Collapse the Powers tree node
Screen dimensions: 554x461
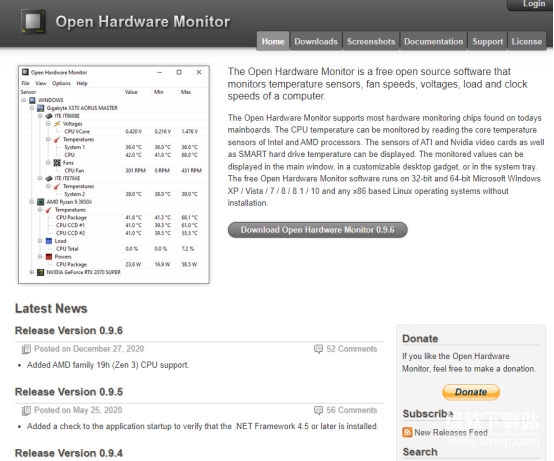[40, 257]
